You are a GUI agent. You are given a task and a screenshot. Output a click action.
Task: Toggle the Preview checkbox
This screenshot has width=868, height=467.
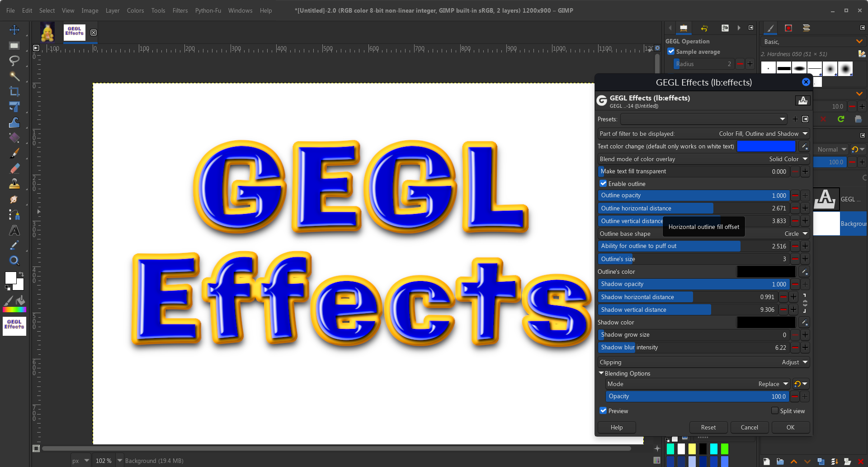pyautogui.click(x=603, y=411)
